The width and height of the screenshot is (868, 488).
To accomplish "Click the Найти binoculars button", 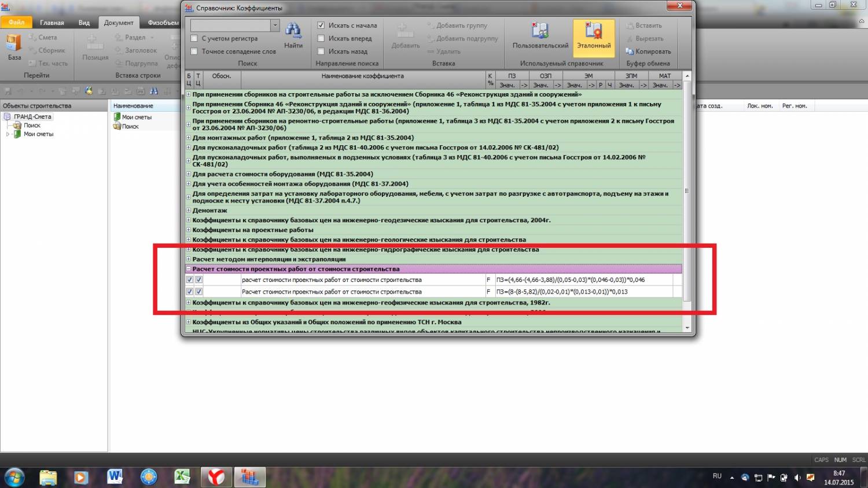I will [293, 36].
